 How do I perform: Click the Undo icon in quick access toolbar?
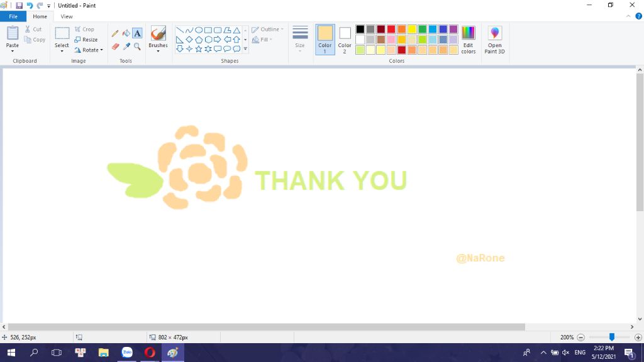30,6
